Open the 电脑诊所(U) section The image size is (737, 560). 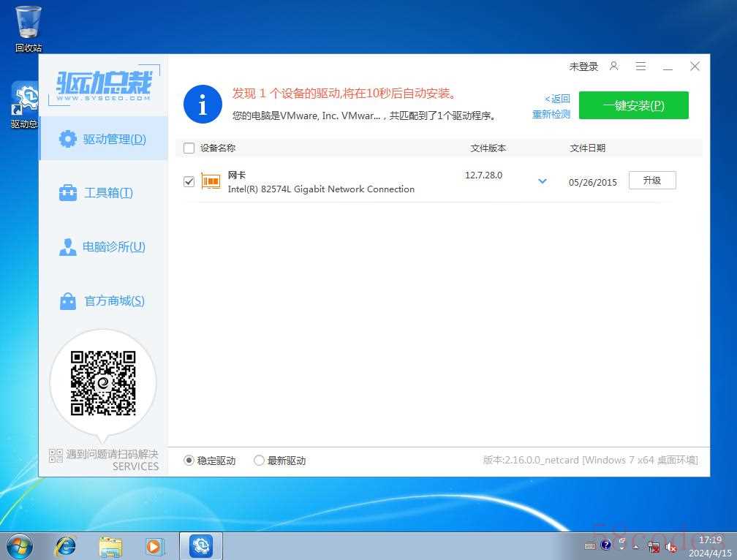click(x=103, y=247)
